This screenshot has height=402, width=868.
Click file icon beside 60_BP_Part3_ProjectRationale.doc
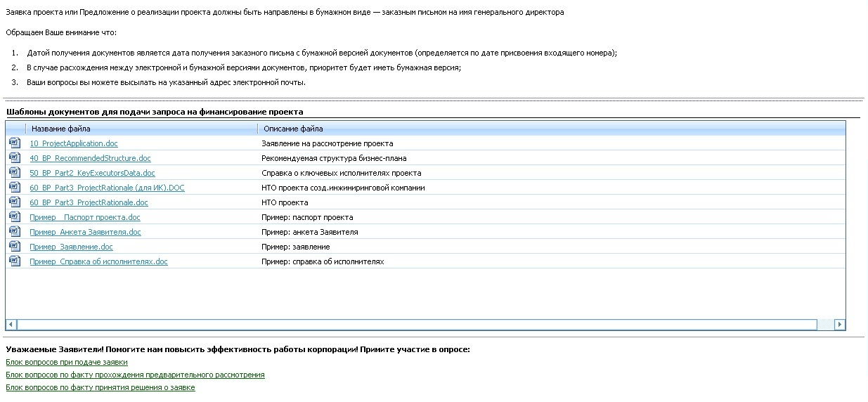coord(15,202)
